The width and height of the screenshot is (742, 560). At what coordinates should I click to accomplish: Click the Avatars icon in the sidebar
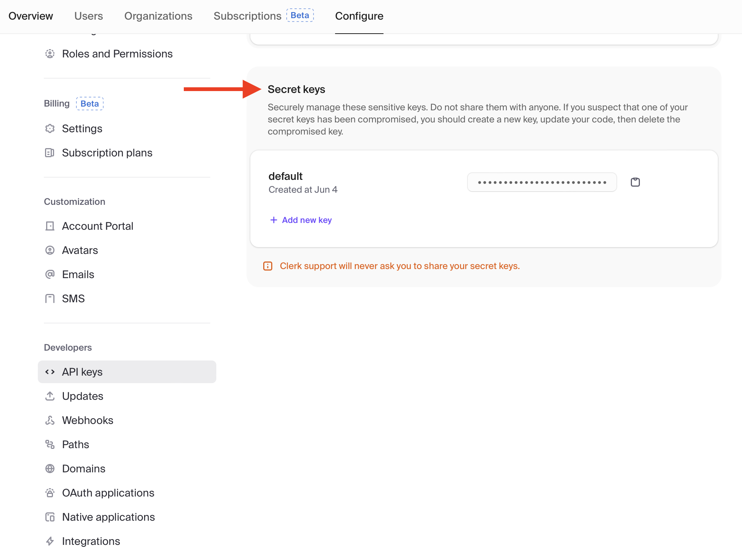click(x=50, y=250)
